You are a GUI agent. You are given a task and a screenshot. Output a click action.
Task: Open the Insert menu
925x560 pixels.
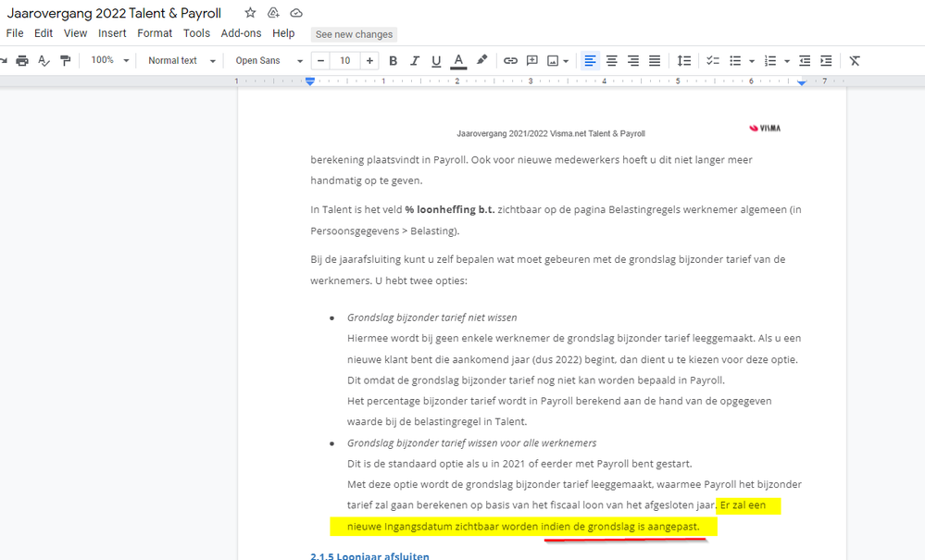pos(112,33)
